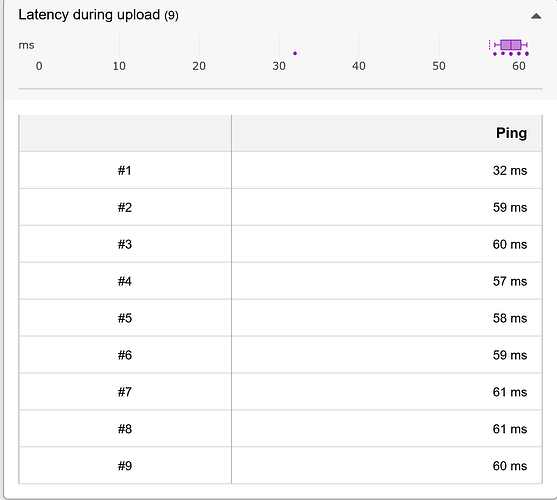Click the 60 ms value in row #9
The width and height of the screenshot is (557, 500).
pos(510,466)
